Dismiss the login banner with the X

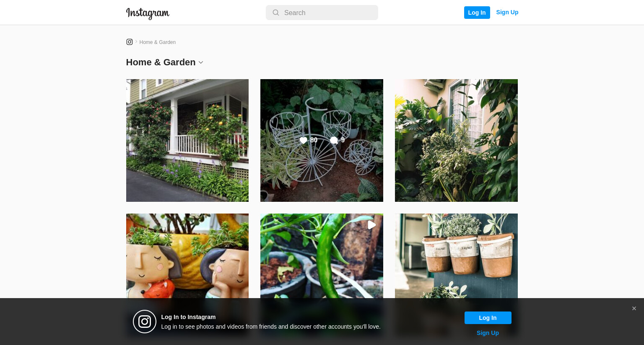[x=634, y=309]
